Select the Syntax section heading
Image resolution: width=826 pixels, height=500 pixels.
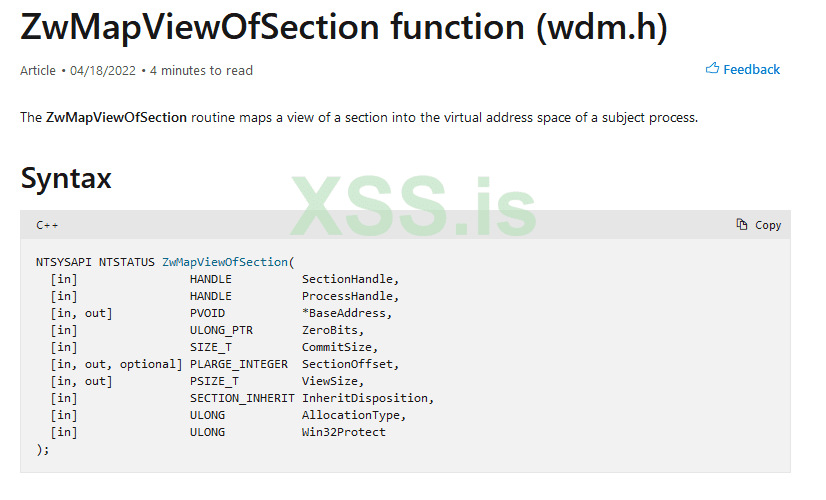click(66, 178)
